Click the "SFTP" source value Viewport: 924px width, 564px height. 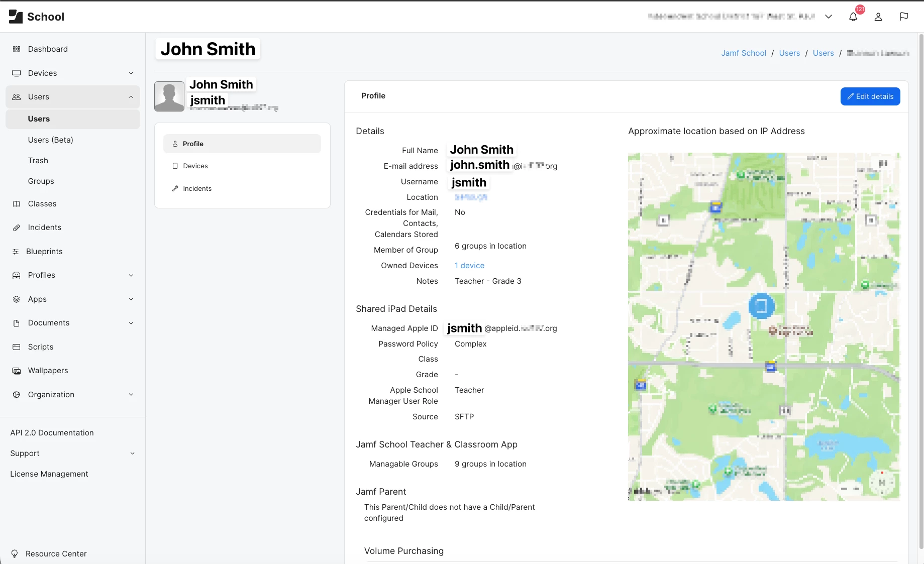464,417
